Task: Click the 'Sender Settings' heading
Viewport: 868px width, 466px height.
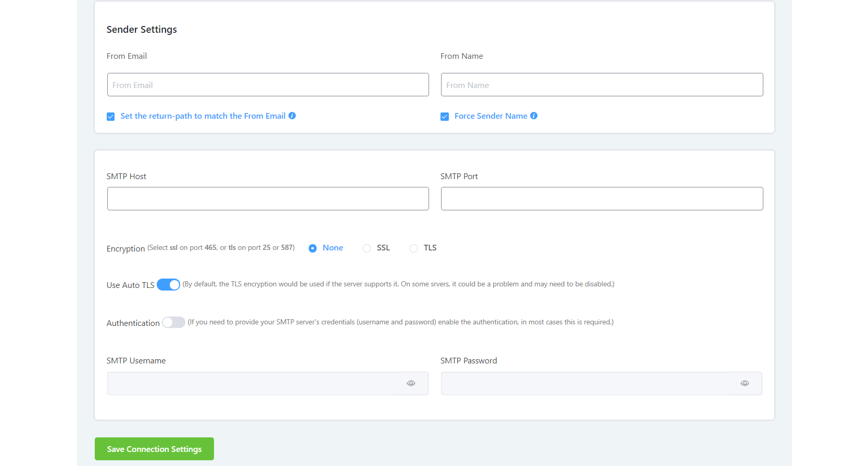Action: (x=142, y=30)
